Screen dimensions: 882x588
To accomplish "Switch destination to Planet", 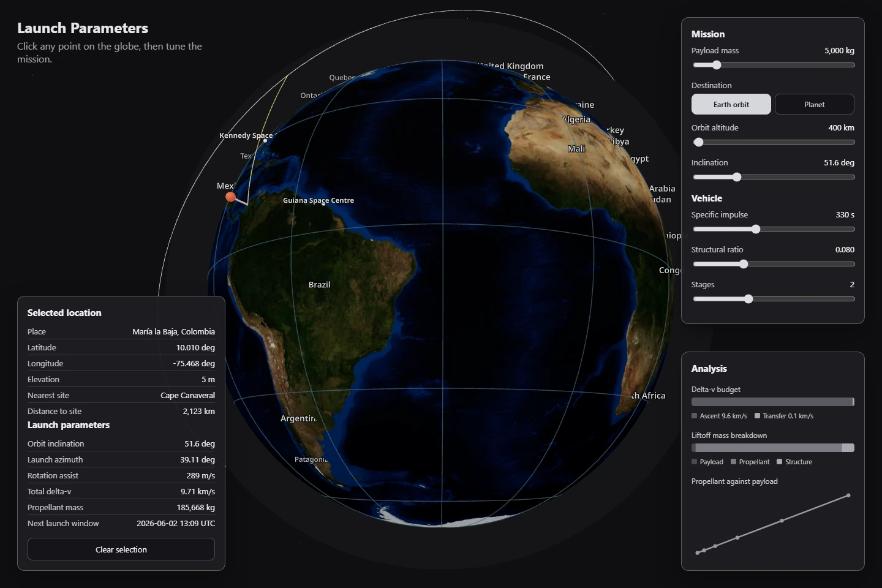I will 814,104.
